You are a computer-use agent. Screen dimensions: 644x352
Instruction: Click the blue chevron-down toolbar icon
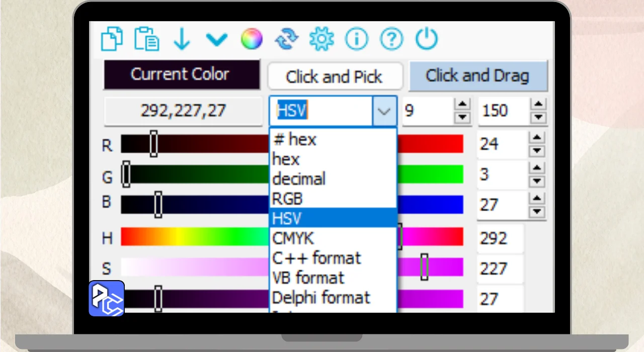tap(216, 39)
